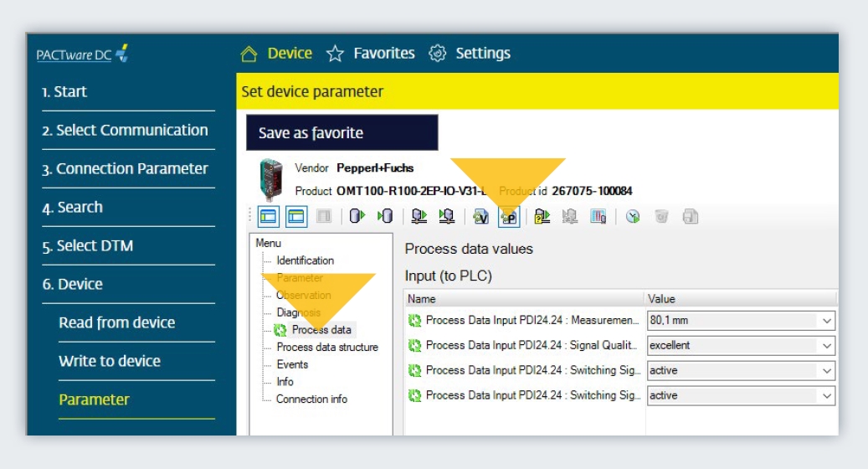Viewport: 868px width, 469px height.
Task: Click the sensor product thumbnail image
Action: pos(270,179)
